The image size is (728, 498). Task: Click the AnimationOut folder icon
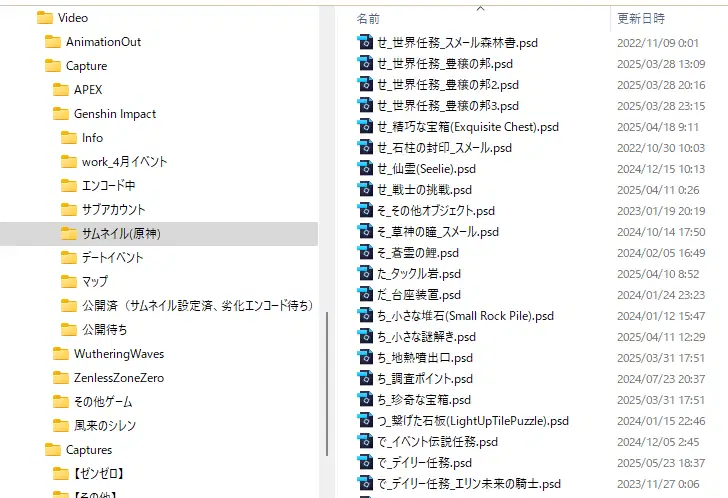pos(53,42)
